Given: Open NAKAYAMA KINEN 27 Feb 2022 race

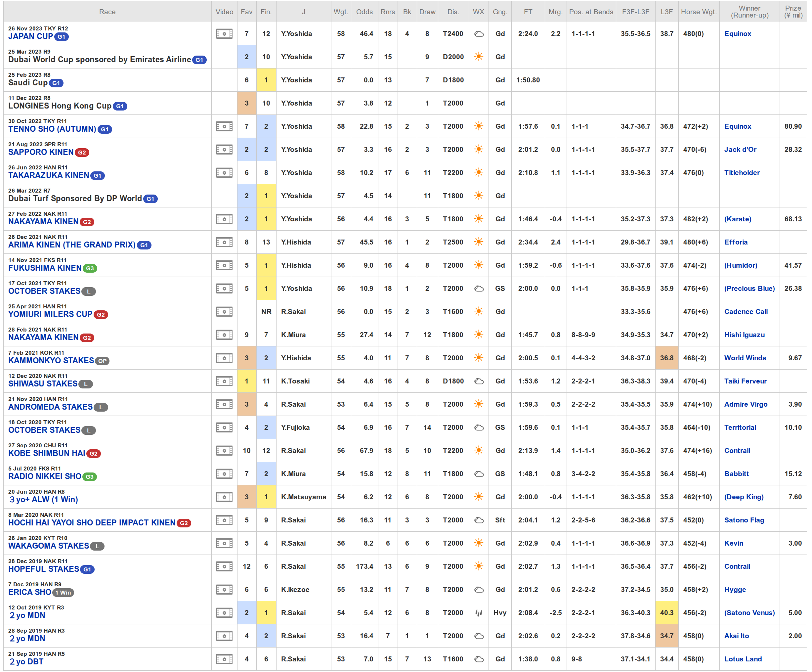Looking at the screenshot, I should tap(43, 222).
